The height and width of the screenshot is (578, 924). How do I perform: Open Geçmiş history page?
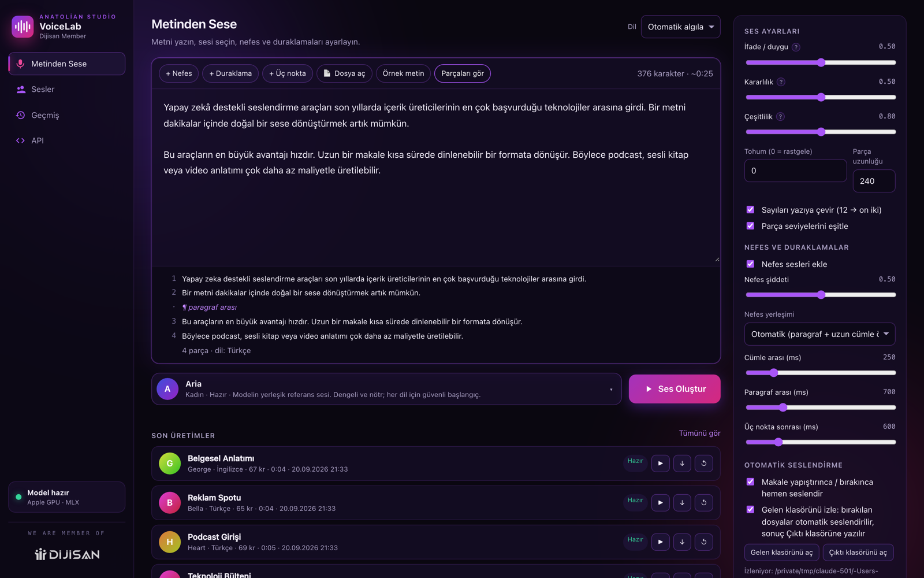[x=67, y=115]
